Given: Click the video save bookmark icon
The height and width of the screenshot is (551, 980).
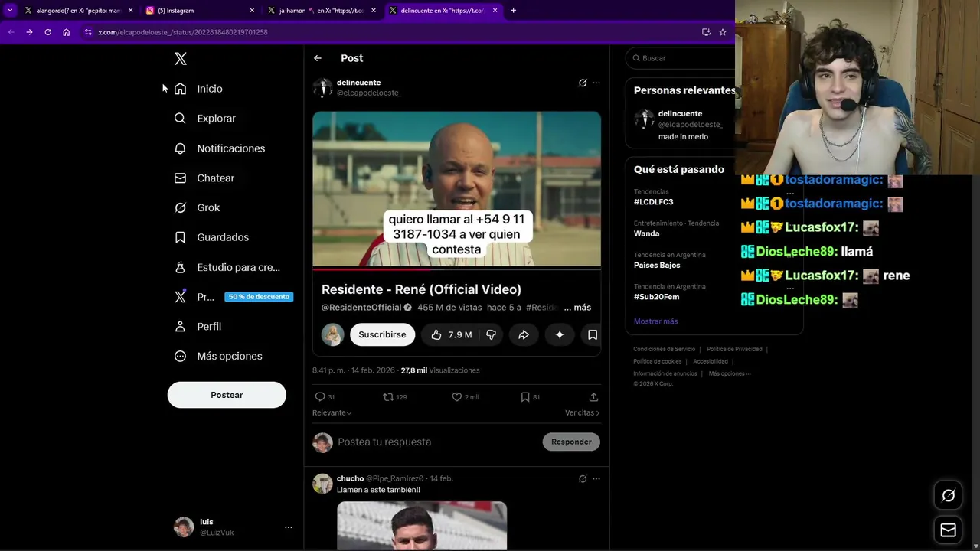Looking at the screenshot, I should [x=593, y=334].
